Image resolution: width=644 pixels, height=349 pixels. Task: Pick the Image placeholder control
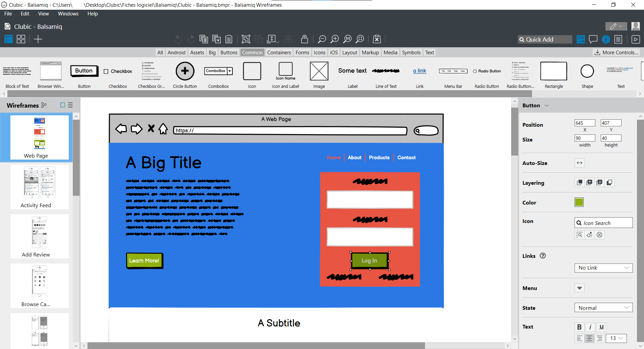click(319, 75)
